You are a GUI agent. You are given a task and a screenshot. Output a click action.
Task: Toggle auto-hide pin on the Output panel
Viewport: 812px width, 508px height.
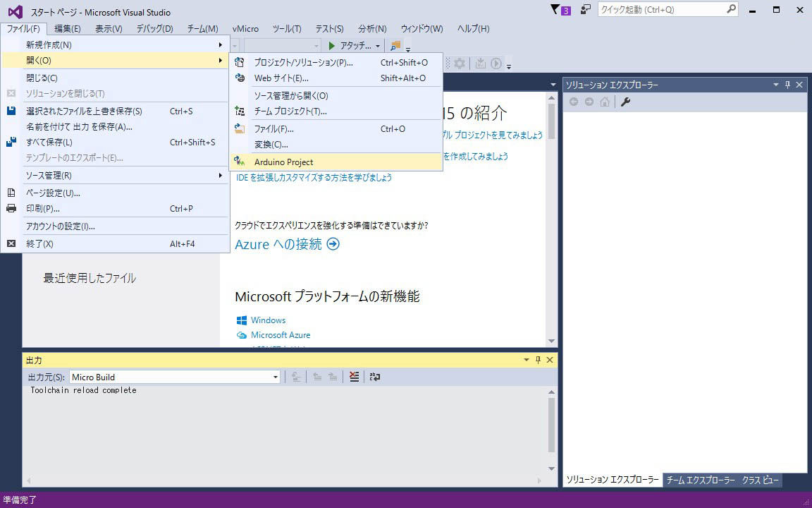click(538, 361)
